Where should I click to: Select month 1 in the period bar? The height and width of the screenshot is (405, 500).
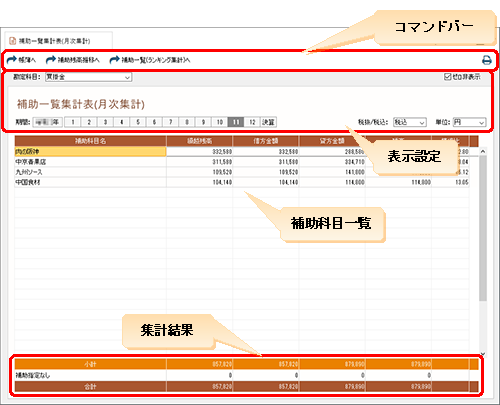coord(73,122)
